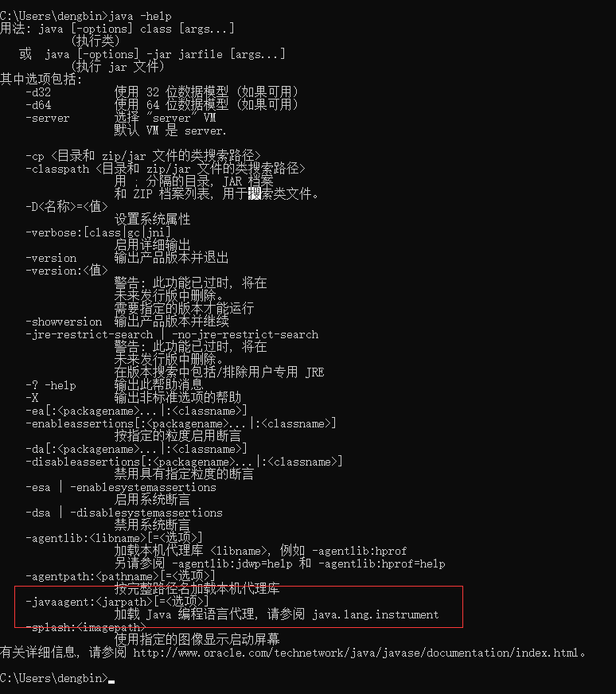Click the -enableassertions option line
Image resolution: width=616 pixels, height=694 pixels.
(x=181, y=423)
